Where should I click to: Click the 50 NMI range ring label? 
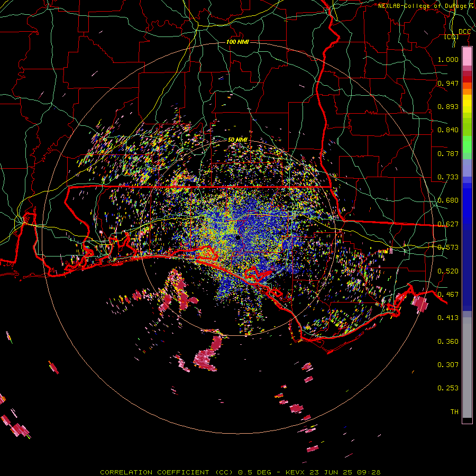237,140
